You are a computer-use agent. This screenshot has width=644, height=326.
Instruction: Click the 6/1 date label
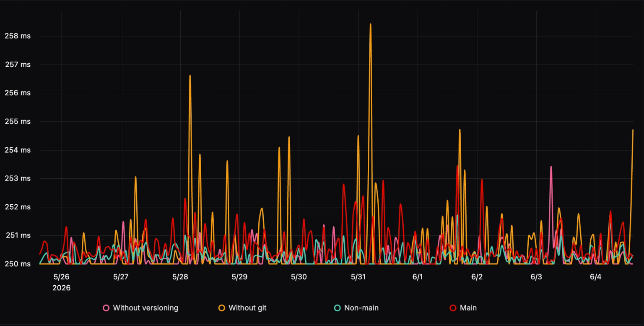click(418, 277)
